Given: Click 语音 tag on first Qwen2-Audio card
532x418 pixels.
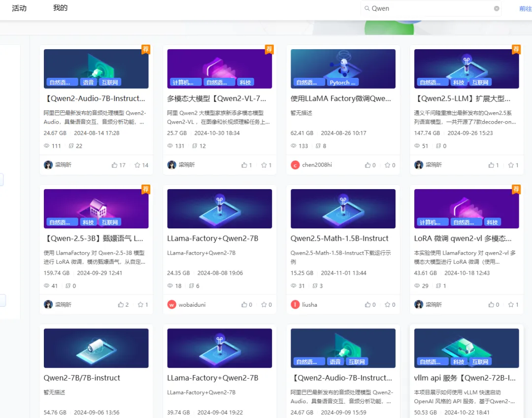Looking at the screenshot, I should pyautogui.click(x=88, y=82).
